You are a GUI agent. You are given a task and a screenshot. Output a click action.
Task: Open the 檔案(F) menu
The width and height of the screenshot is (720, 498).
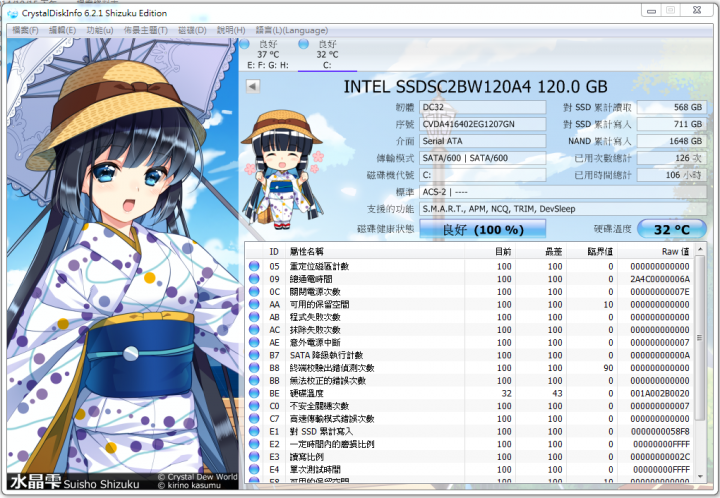(25, 30)
